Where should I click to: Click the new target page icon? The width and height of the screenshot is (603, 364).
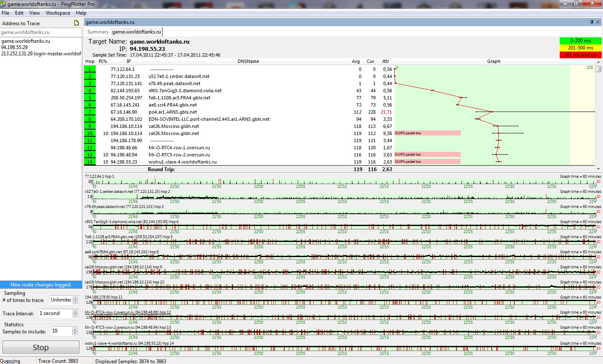[76, 23]
